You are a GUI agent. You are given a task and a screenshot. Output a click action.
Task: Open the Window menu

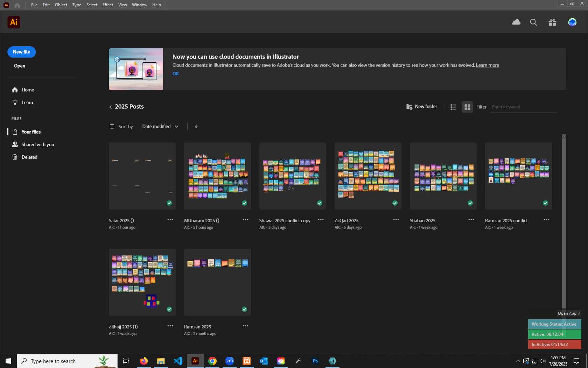(x=139, y=5)
